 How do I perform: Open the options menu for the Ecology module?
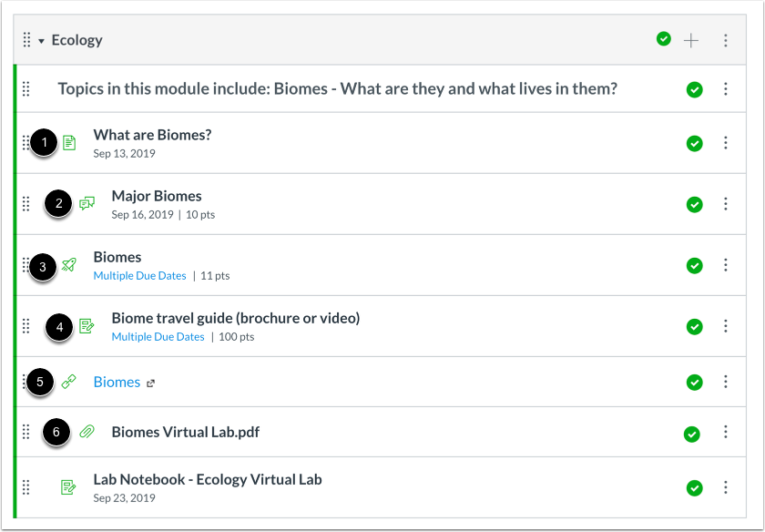pyautogui.click(x=726, y=40)
